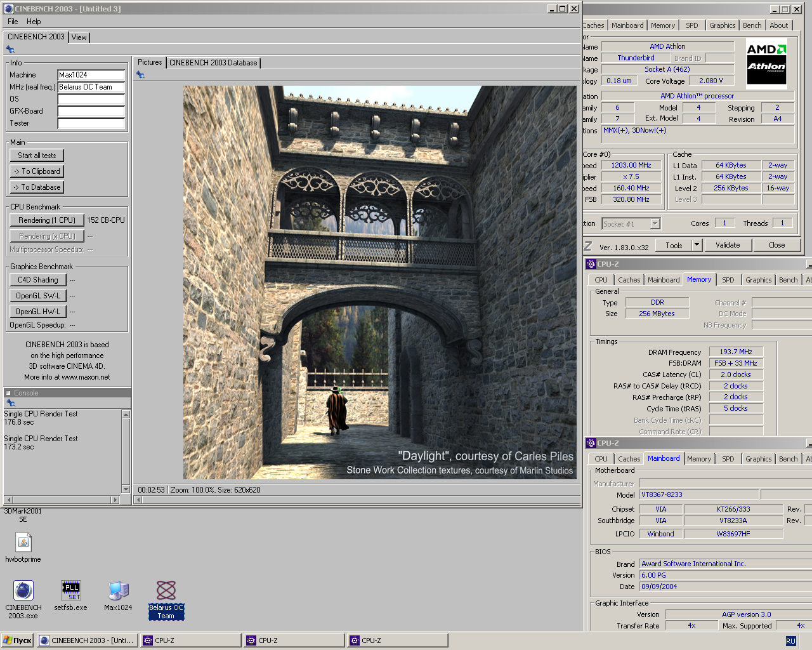Open Mainboard tab in top CPU-Z window
This screenshot has height=650, width=812.
click(x=627, y=25)
